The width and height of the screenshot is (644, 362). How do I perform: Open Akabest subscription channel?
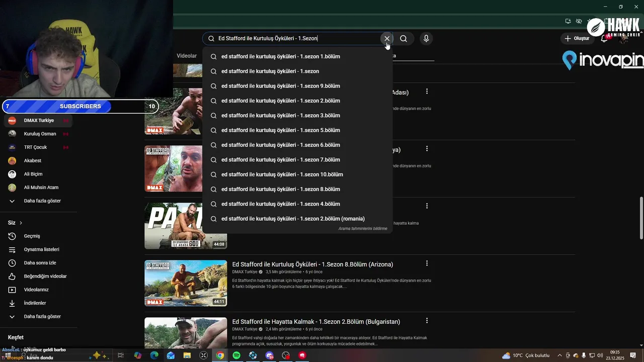[x=38, y=161]
